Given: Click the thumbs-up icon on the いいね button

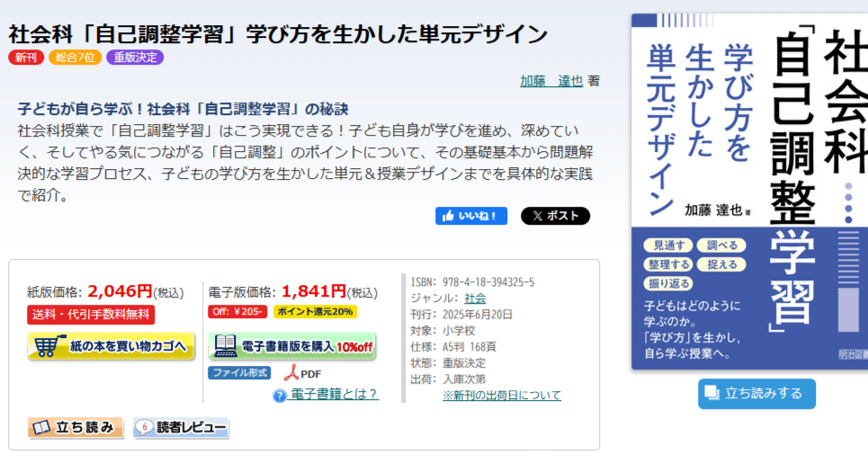Looking at the screenshot, I should click(x=448, y=217).
